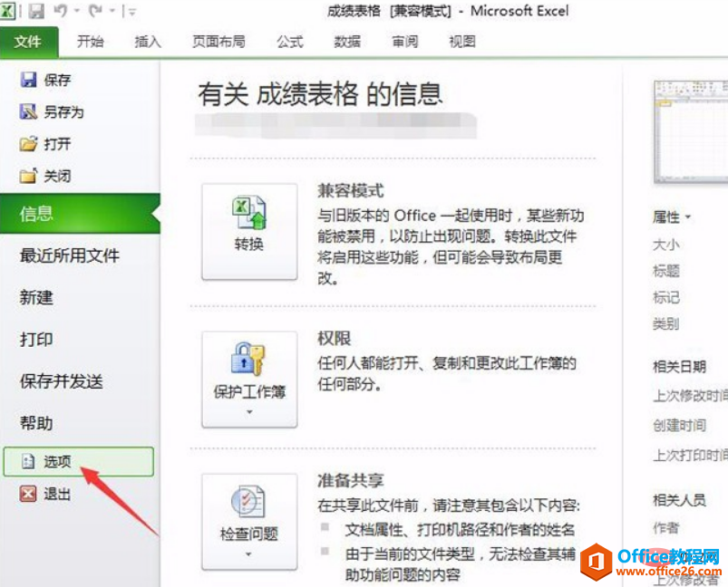728x587 pixels.
Task: Click the 保护工作簿 button
Action: point(249,380)
